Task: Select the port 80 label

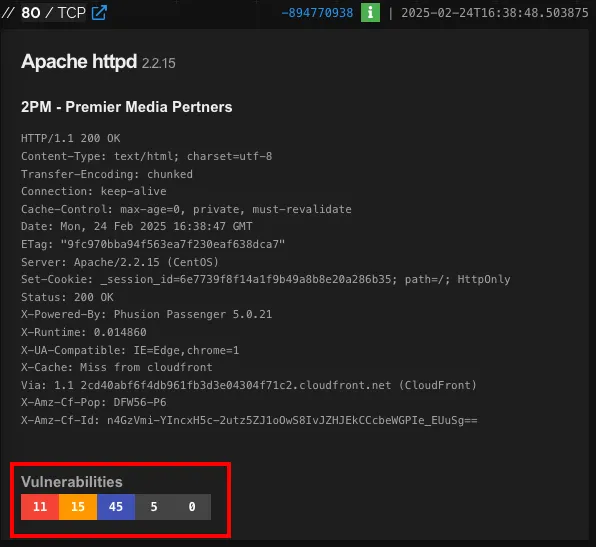Action: [30, 13]
